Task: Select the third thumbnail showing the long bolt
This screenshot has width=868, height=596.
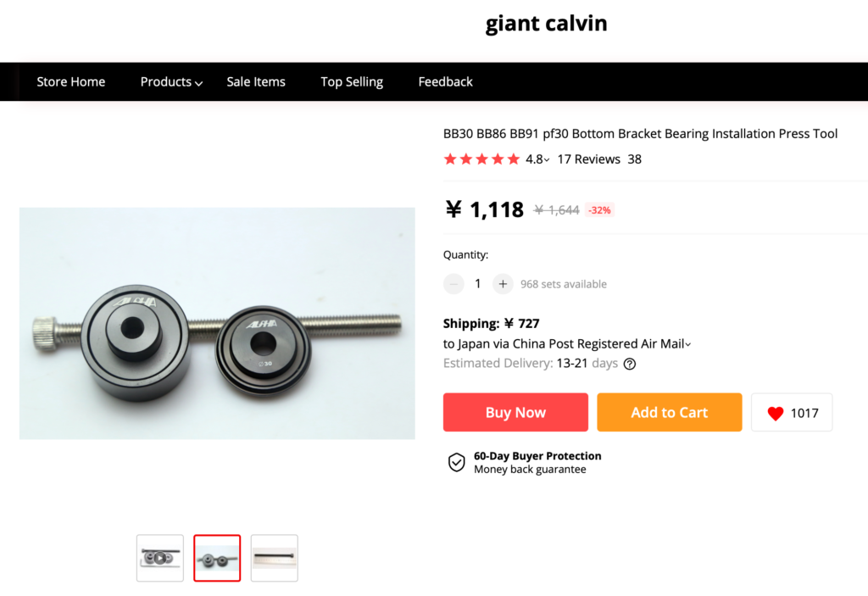Action: click(275, 558)
